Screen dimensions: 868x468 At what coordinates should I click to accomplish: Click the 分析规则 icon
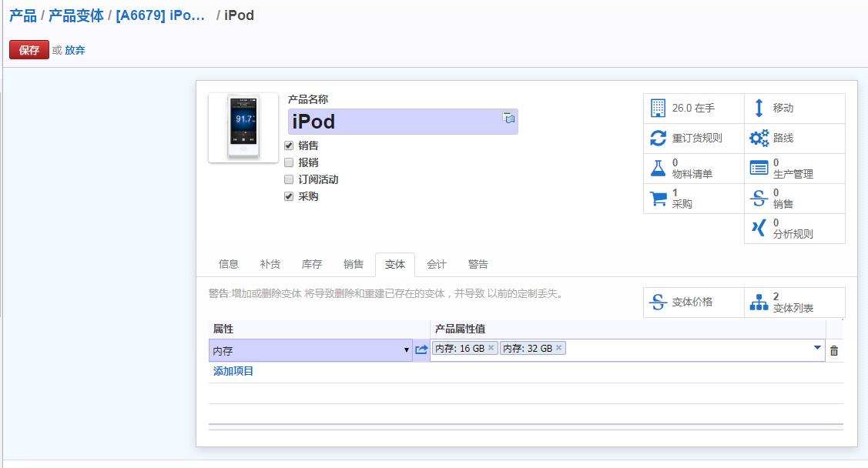coord(759,228)
